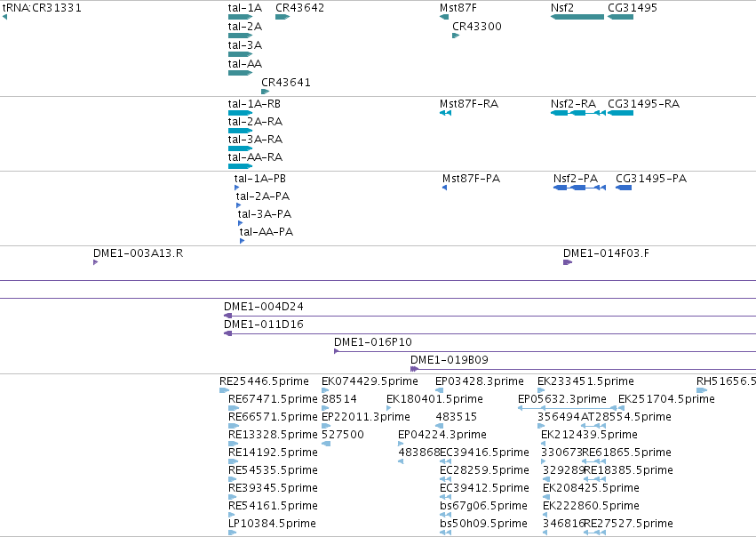The width and height of the screenshot is (756, 537).
Task: Select the Nsf2-RA transcript glyph
Action: coord(578,113)
